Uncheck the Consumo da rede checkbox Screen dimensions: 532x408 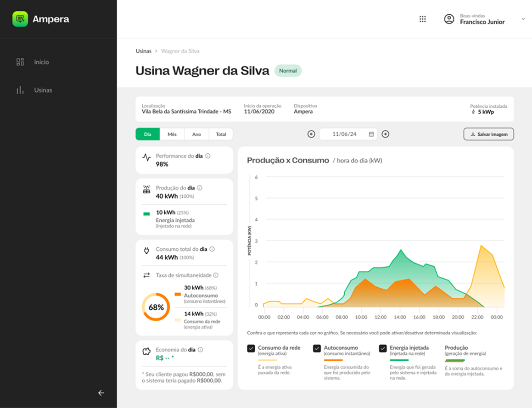pyautogui.click(x=251, y=348)
